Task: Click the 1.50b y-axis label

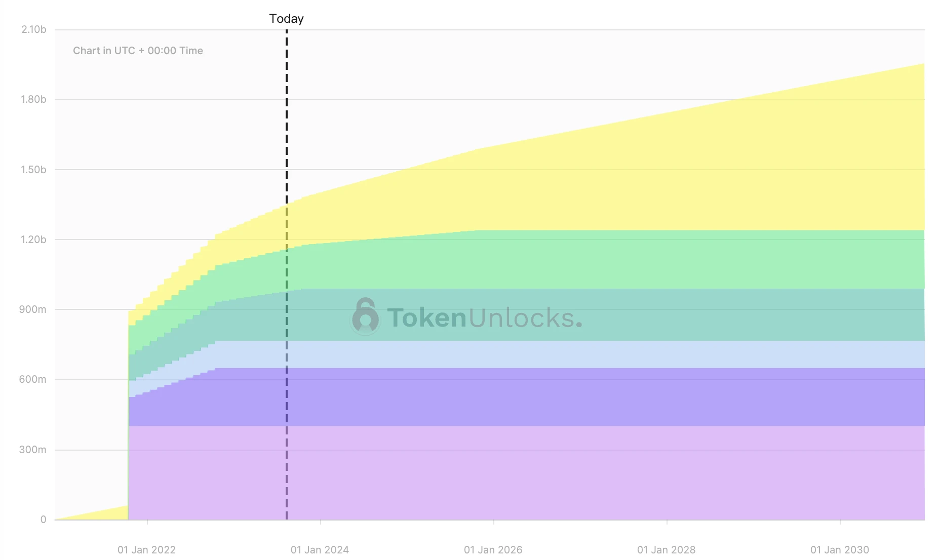Action: [x=33, y=170]
